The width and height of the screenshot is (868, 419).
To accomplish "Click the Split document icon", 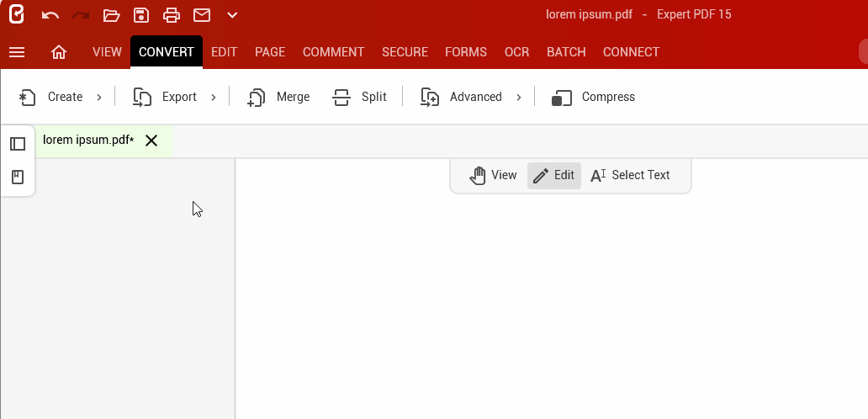I will pos(341,97).
